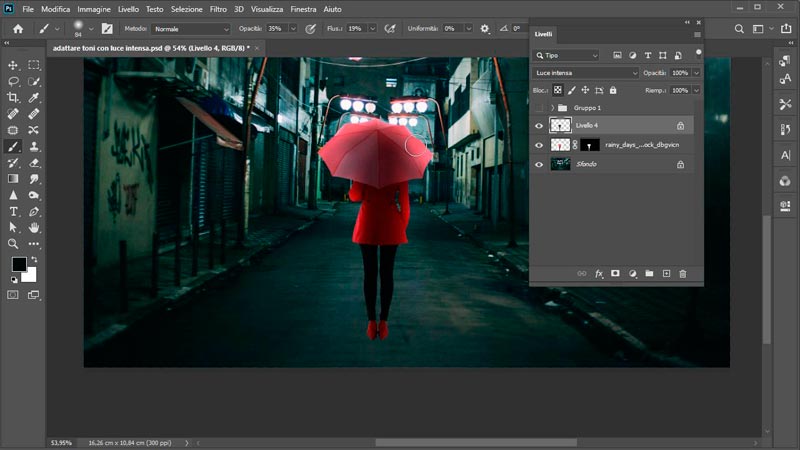Toggle pressure for opacity button

click(x=310, y=29)
